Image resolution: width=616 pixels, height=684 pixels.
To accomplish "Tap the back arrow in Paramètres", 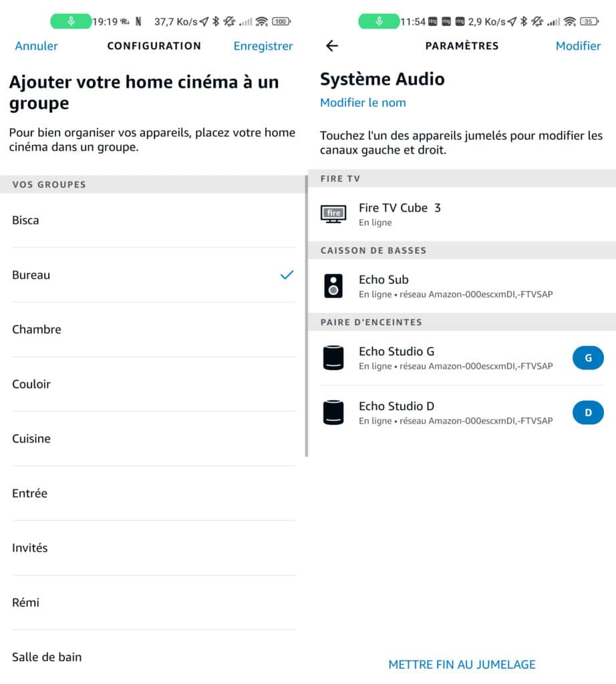I will click(332, 46).
